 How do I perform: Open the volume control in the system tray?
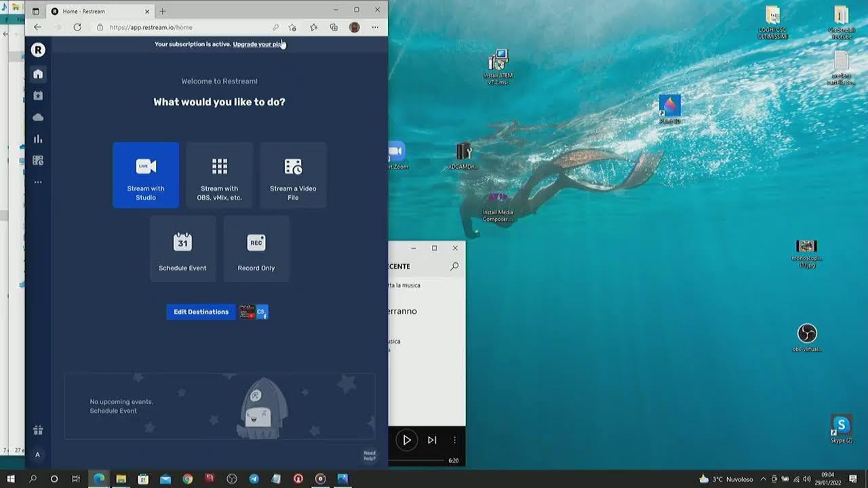tap(807, 479)
